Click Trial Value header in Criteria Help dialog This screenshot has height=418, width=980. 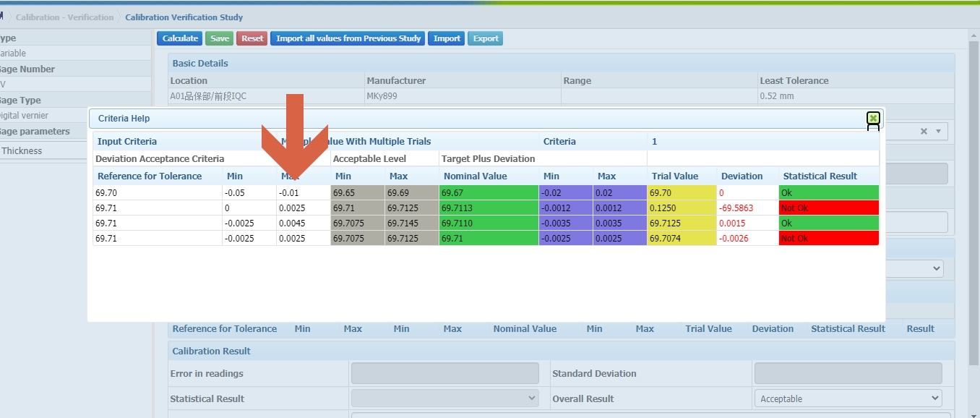[x=675, y=176]
